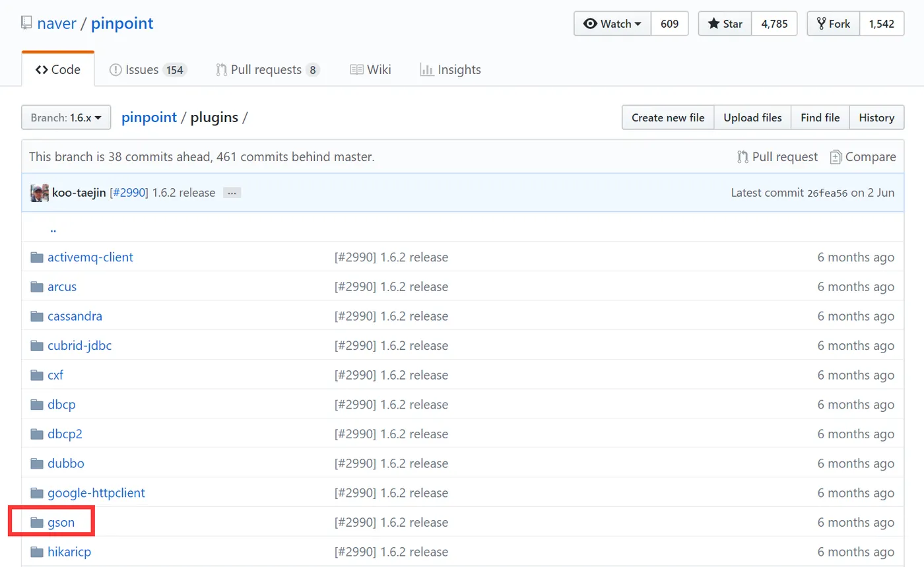Open the google-httpclient folder name
The height and width of the screenshot is (567, 924).
[x=96, y=493]
